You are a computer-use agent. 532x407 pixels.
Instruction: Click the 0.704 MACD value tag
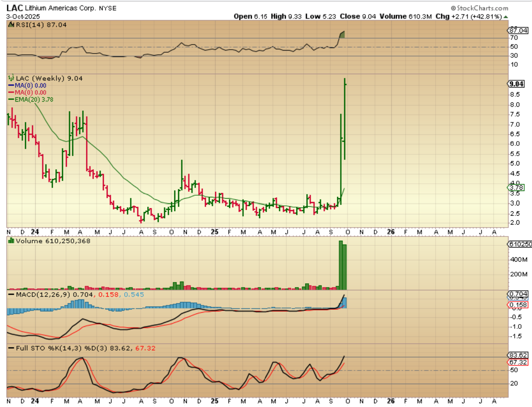518,294
